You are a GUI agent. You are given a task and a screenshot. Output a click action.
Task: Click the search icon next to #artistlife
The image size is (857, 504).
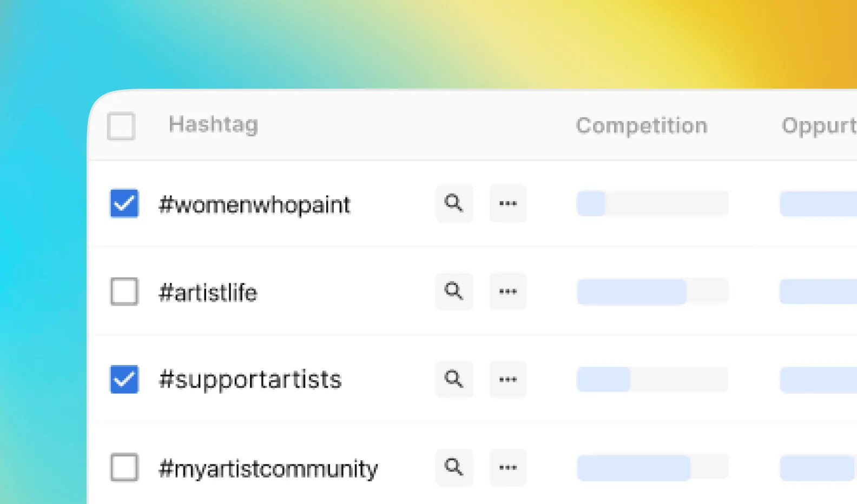tap(454, 291)
